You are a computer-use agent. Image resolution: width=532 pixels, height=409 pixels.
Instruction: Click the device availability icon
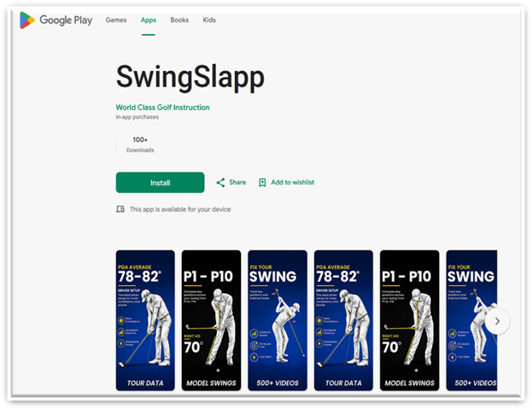pyautogui.click(x=120, y=209)
